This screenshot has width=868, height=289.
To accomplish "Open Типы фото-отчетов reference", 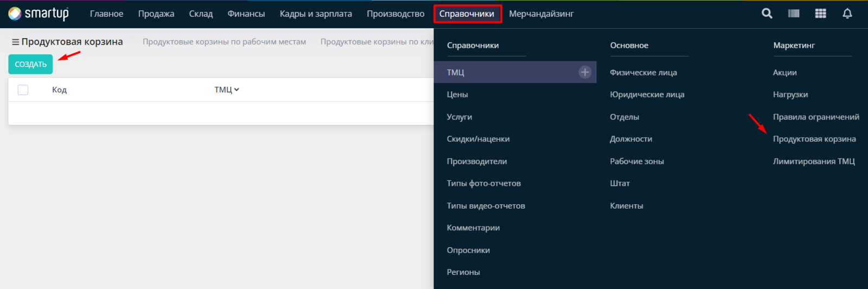I will click(x=484, y=183).
